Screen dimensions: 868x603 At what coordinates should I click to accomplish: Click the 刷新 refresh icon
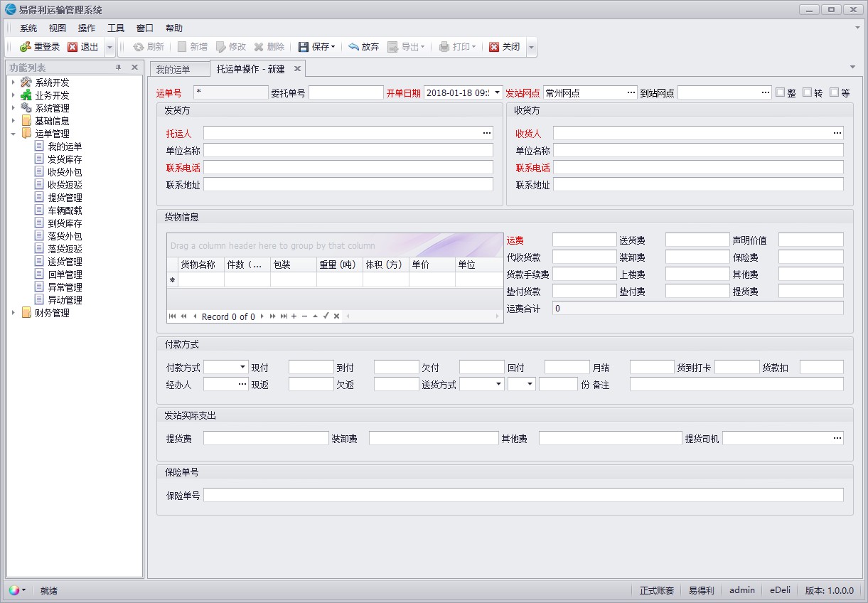point(138,47)
